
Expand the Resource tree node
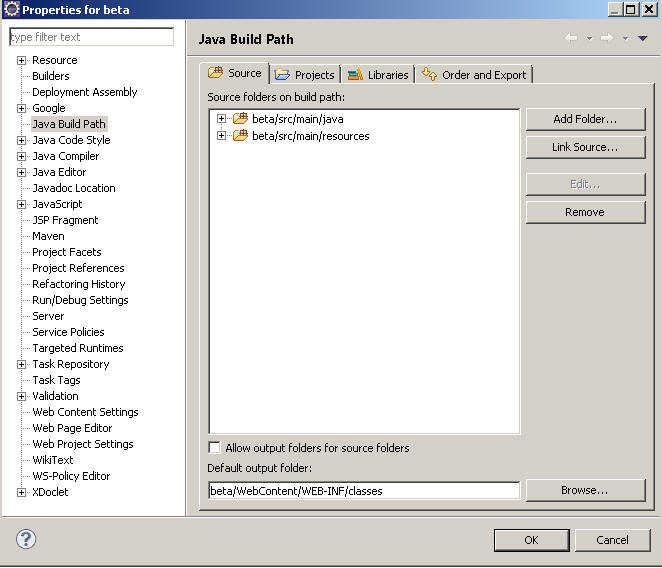[x=21, y=60]
